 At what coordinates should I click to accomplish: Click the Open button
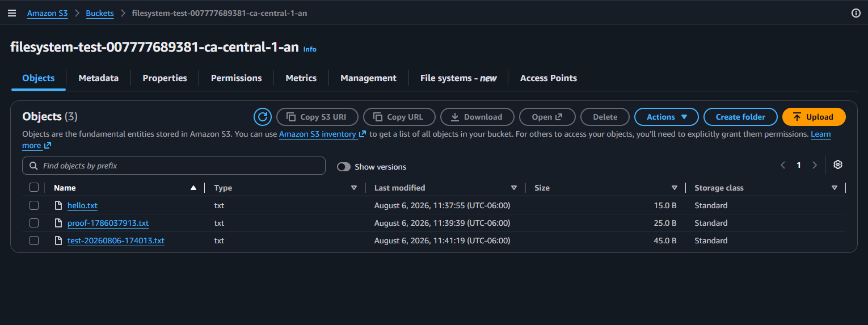(x=547, y=117)
